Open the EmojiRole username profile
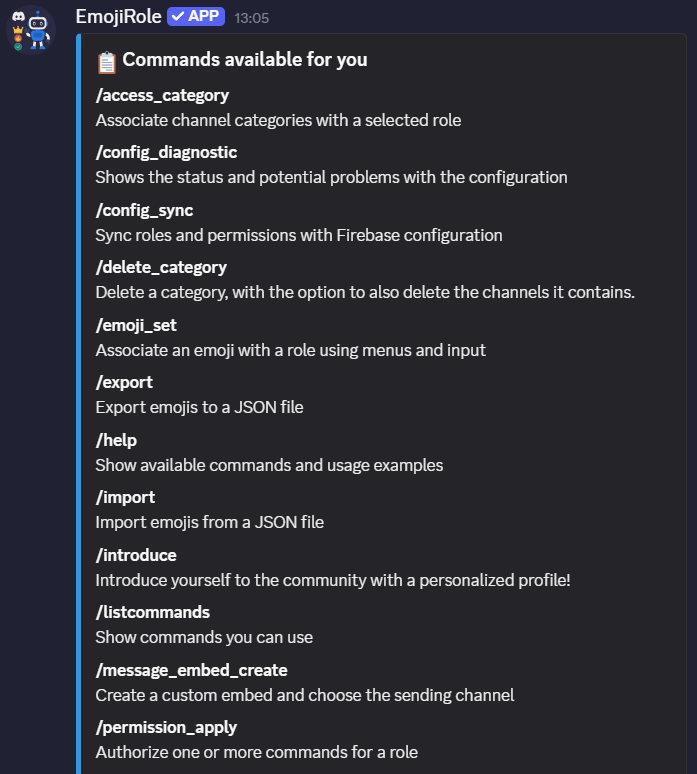 (x=118, y=17)
